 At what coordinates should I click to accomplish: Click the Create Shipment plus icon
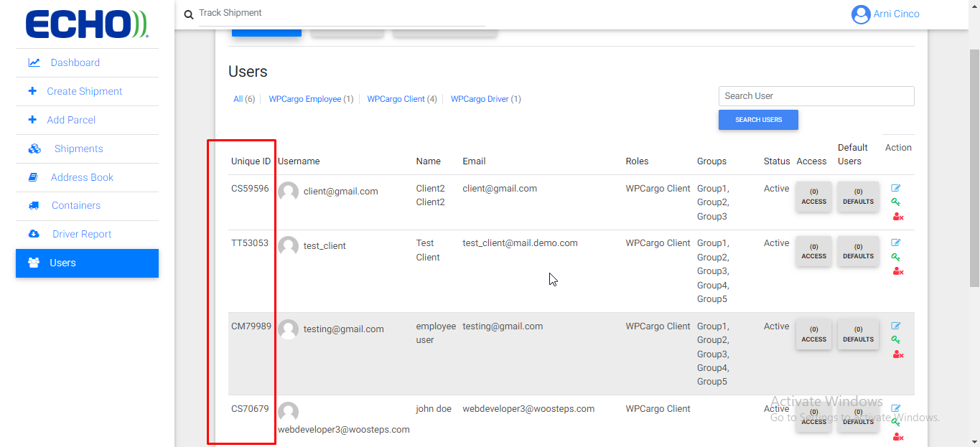coord(32,91)
